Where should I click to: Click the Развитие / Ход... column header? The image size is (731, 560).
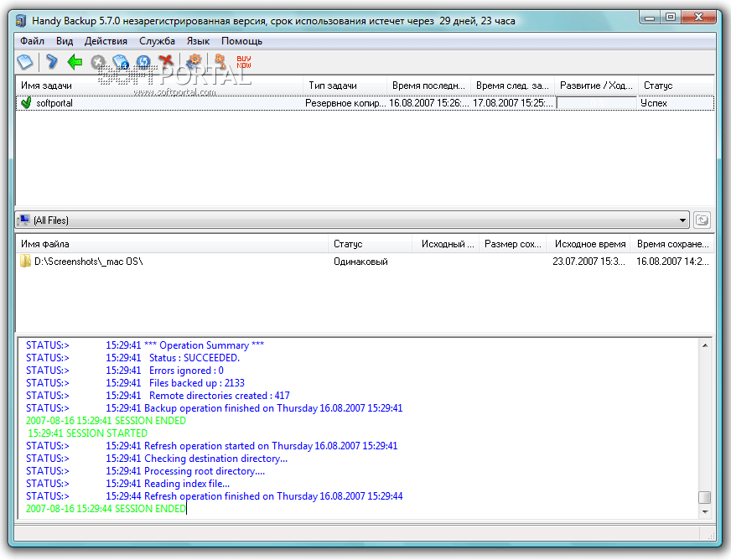(x=596, y=86)
